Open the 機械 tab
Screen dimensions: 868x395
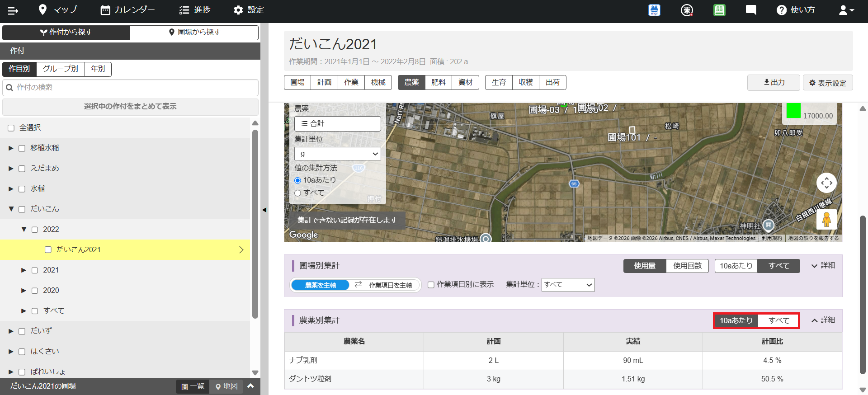click(x=378, y=82)
